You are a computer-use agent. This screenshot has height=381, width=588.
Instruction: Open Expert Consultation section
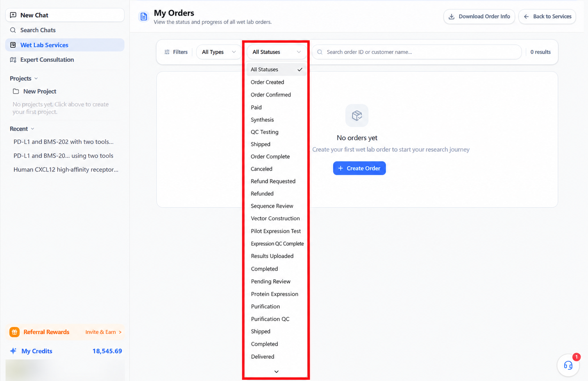[65, 60]
